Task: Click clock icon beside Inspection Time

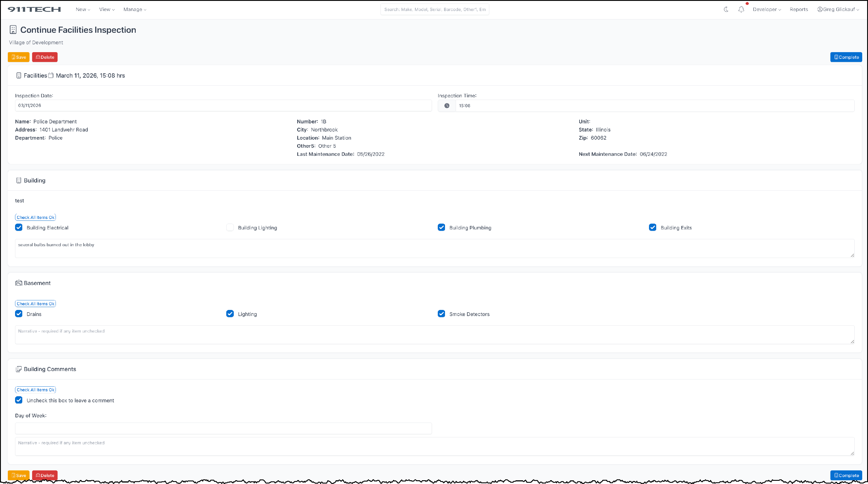Action: coord(446,105)
